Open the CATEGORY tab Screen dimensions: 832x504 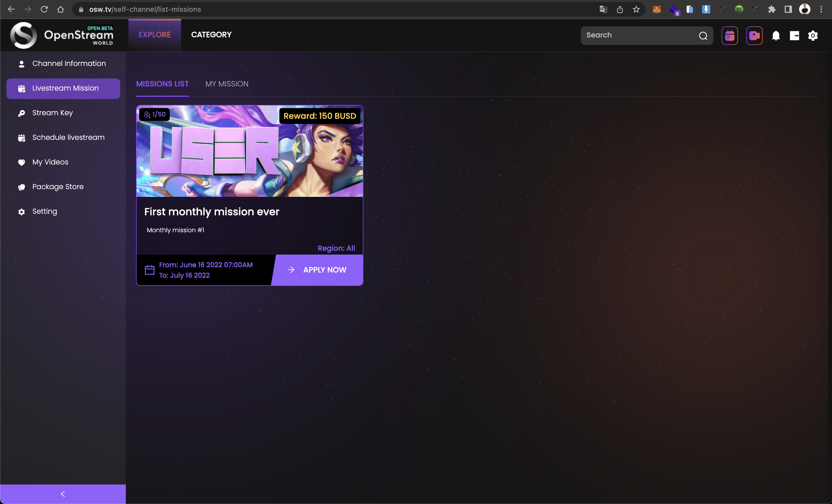[x=211, y=35]
